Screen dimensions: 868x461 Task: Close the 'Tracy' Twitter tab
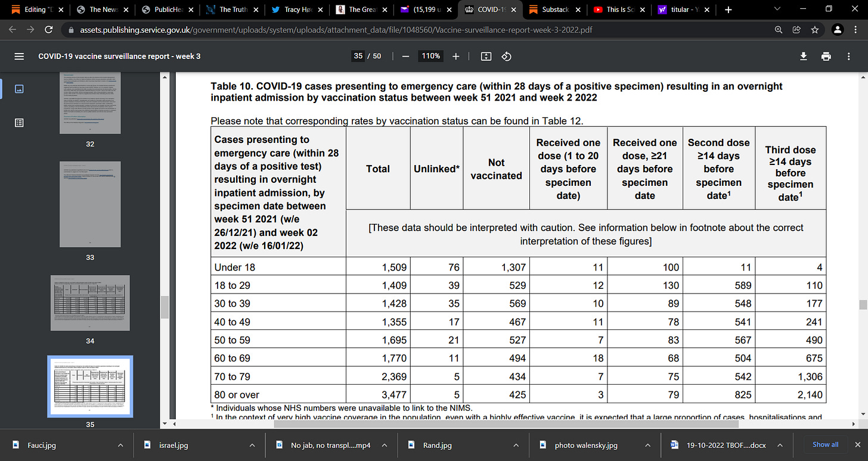pos(320,10)
